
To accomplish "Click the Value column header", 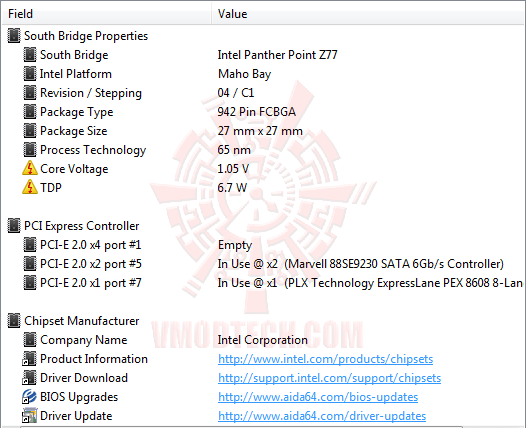I will point(368,14).
